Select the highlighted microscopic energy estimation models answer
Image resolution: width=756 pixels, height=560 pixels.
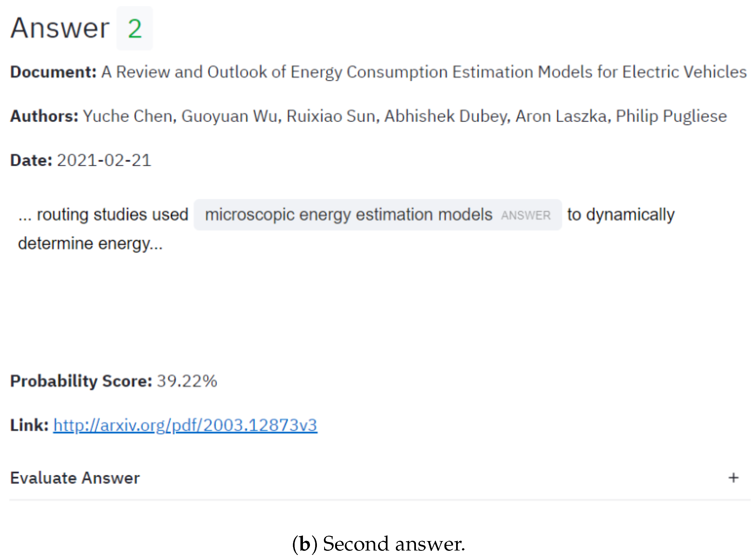pos(348,214)
